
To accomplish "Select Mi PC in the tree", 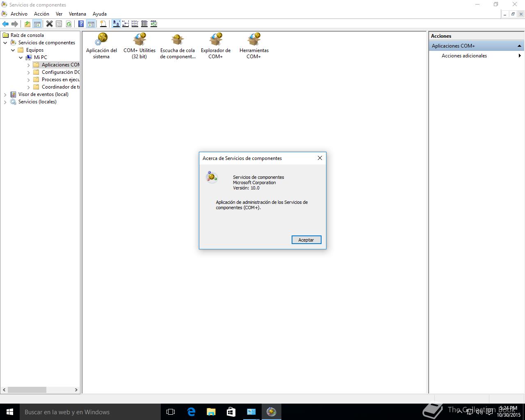I will [x=40, y=57].
